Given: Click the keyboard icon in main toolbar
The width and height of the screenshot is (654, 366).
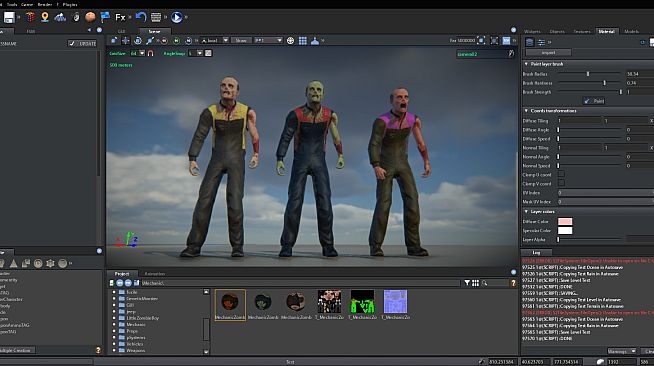Looking at the screenshot, I should click(156, 17).
